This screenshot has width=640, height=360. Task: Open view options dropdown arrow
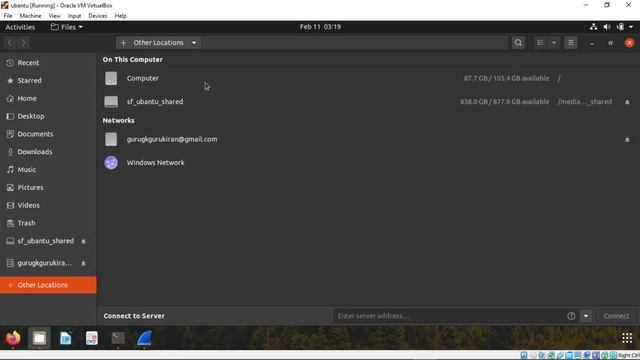[554, 43]
